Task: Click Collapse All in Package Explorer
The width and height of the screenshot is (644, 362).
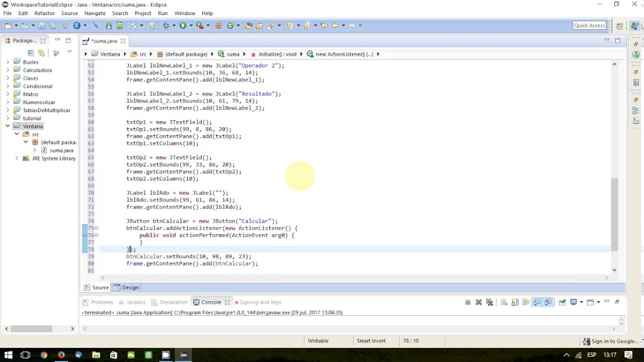Action: (31, 53)
